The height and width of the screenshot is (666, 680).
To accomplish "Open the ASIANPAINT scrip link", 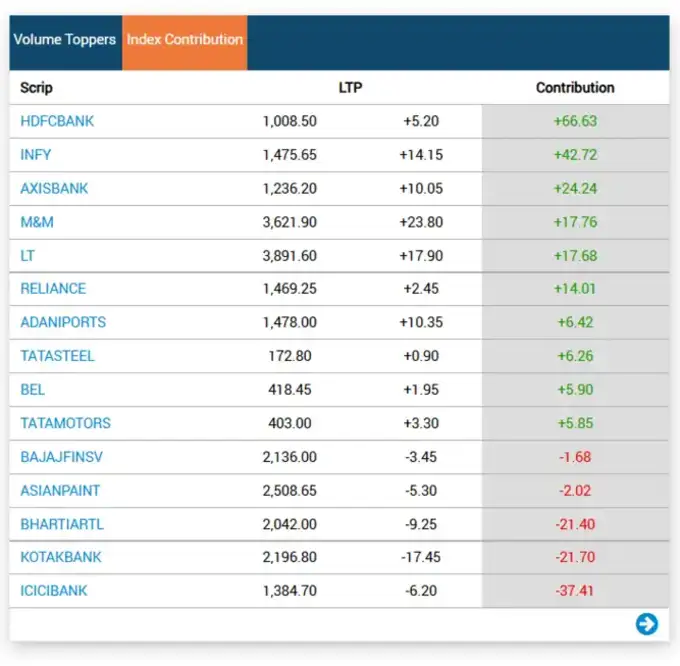I will [60, 491].
